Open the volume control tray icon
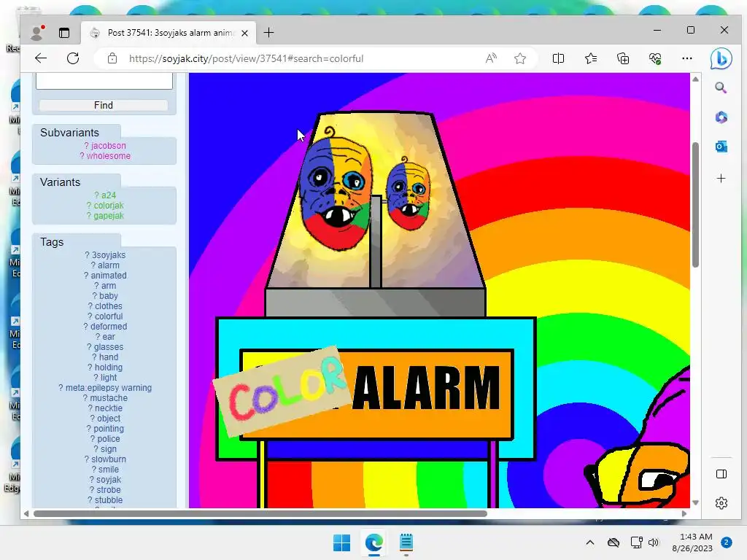 [654, 542]
